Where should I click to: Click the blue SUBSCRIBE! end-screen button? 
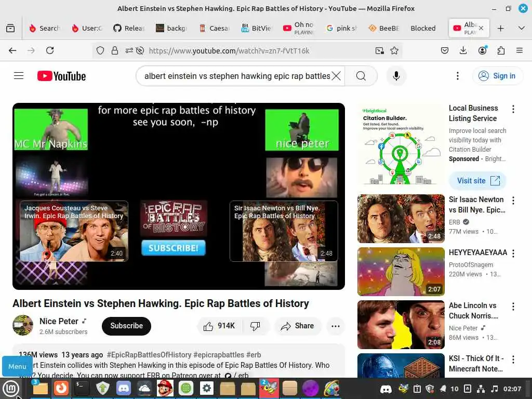pos(174,248)
